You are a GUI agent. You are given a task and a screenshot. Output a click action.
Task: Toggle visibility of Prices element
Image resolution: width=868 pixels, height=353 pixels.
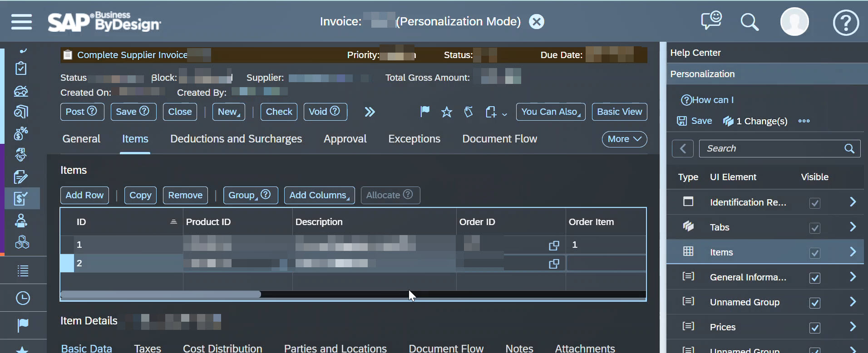pos(815,328)
